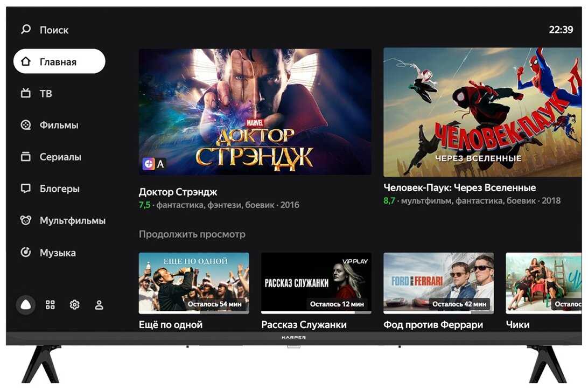Open the user profile icon
This screenshot has height=390, width=588.
[99, 304]
